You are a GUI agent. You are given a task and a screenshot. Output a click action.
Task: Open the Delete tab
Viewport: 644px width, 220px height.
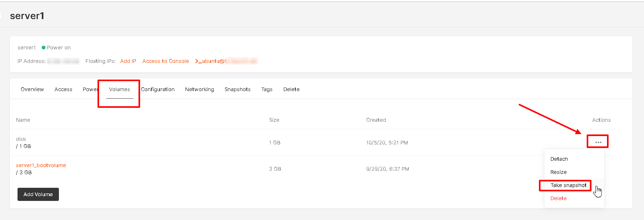pyautogui.click(x=291, y=89)
